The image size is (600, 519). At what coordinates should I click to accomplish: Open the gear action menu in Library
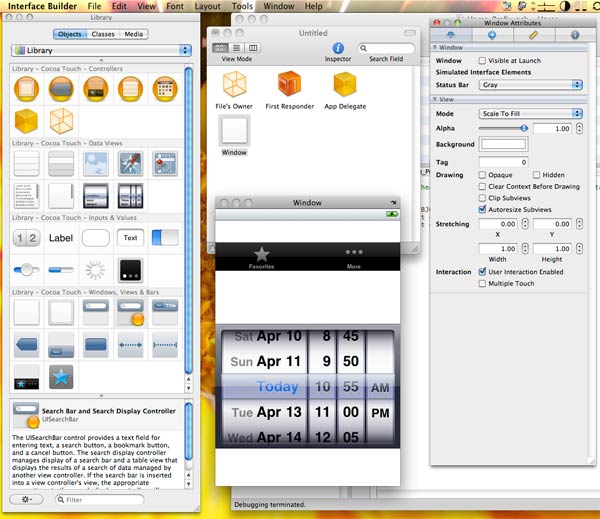click(x=26, y=499)
